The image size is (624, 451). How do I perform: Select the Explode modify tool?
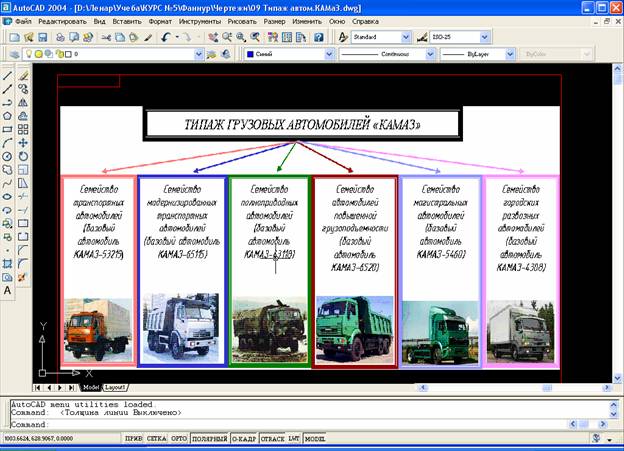[22, 277]
